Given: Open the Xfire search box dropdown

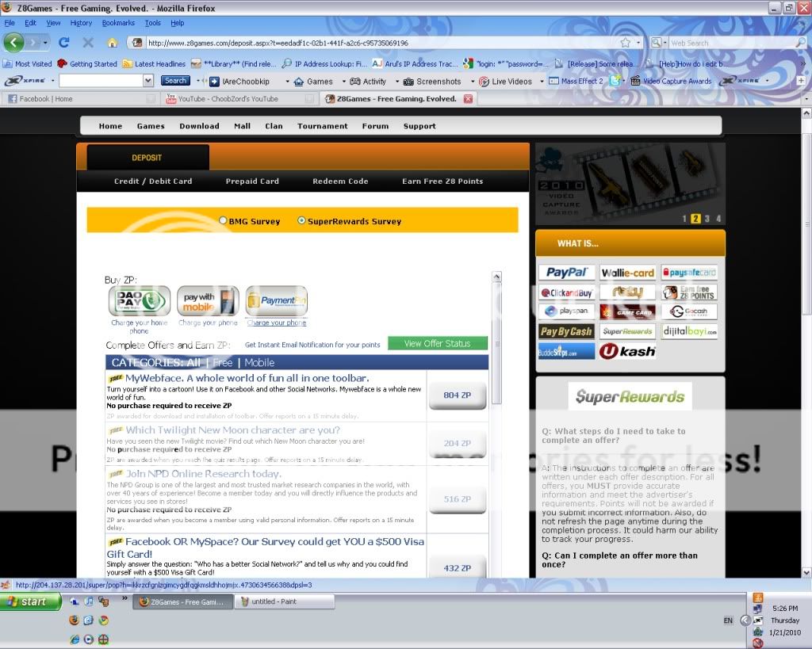Looking at the screenshot, I should tap(147, 81).
